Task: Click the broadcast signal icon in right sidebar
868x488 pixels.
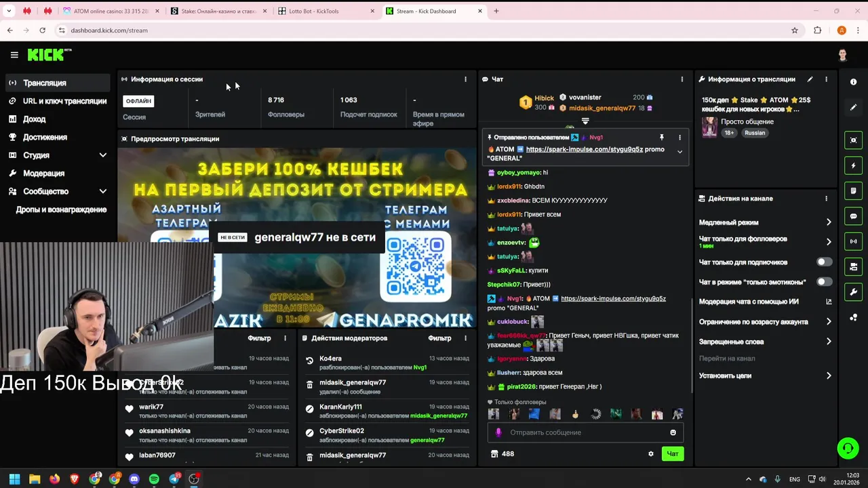Action: tap(853, 241)
